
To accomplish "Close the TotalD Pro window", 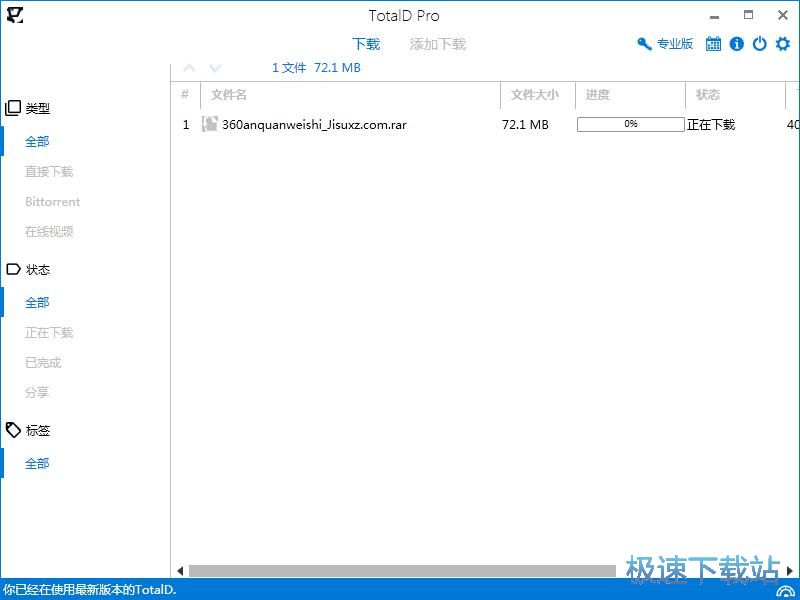I will tap(783, 15).
